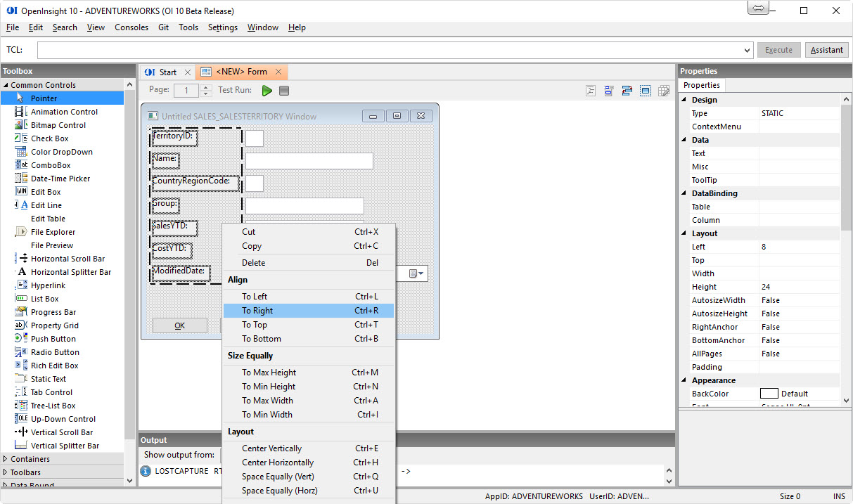Start the form Test Run with green play
853x504 pixels.
click(267, 91)
